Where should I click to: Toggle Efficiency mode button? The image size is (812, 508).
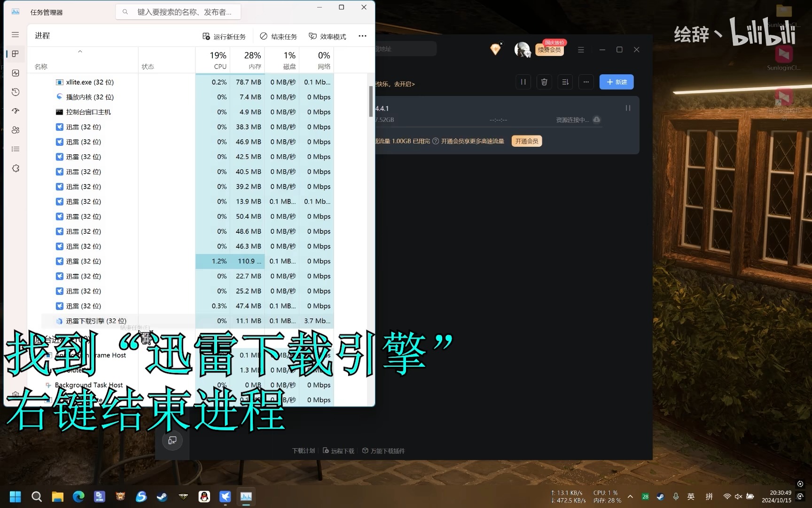click(x=328, y=36)
